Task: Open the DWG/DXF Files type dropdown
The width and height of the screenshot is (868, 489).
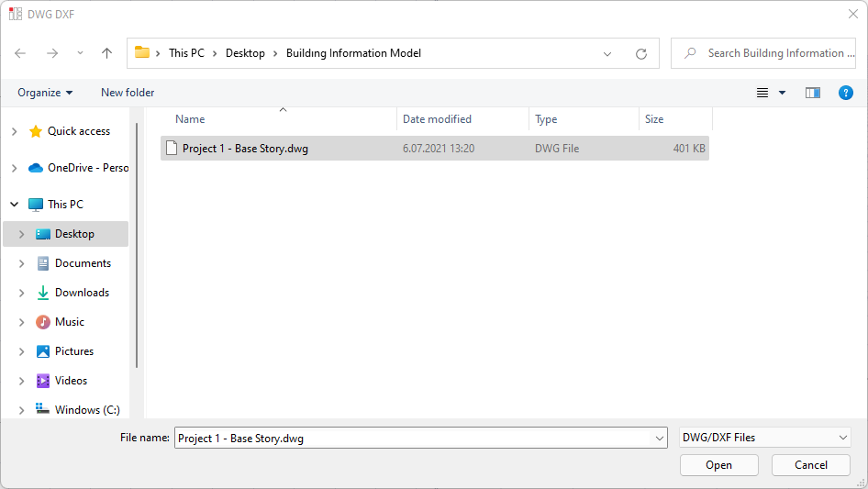Action: 764,438
